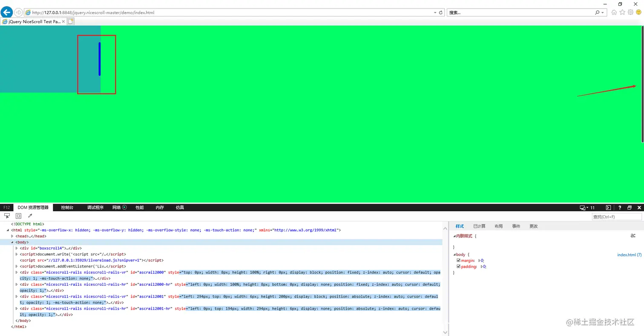644x336 pixels.
Task: Select the livereload.js script line
Action: [91, 260]
